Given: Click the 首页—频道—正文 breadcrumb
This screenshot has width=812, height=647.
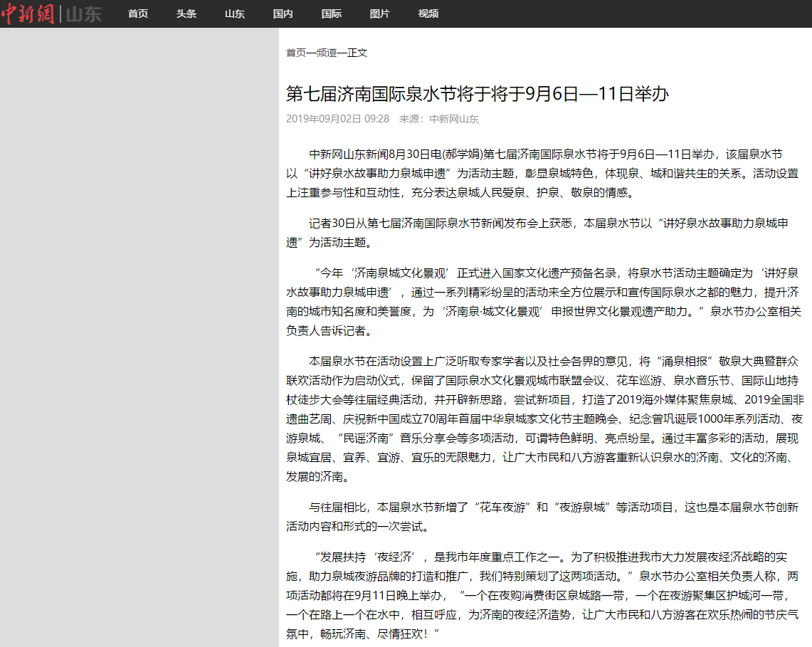Looking at the screenshot, I should (x=327, y=53).
